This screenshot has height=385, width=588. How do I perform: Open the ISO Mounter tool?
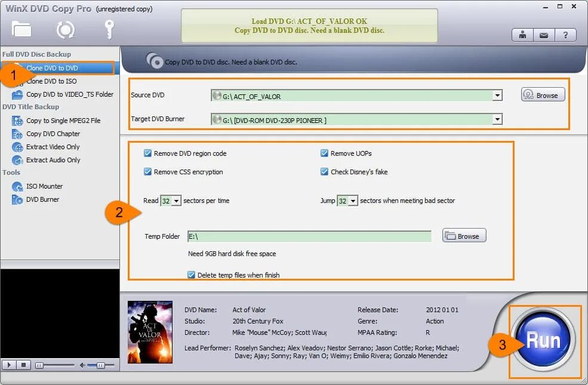[44, 186]
